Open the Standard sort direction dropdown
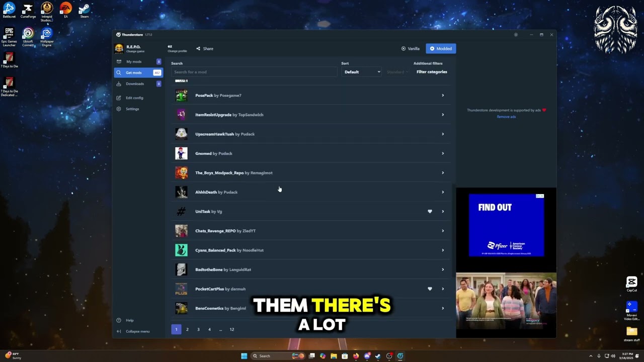 pos(398,72)
